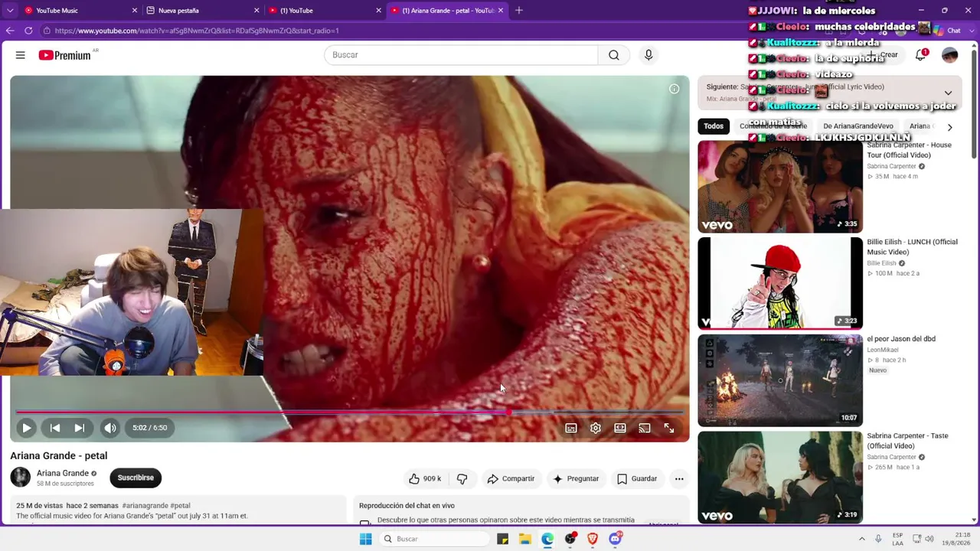This screenshot has height=551, width=980.
Task: Show more filter chips with the arrow
Action: [x=949, y=127]
